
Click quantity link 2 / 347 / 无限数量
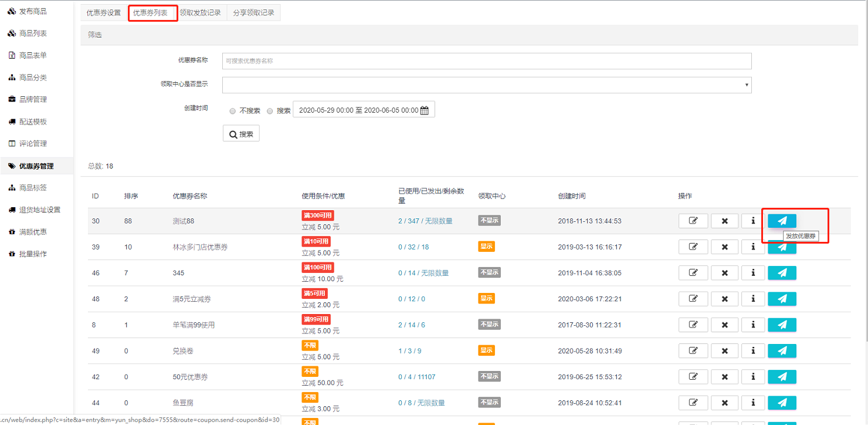tap(425, 221)
